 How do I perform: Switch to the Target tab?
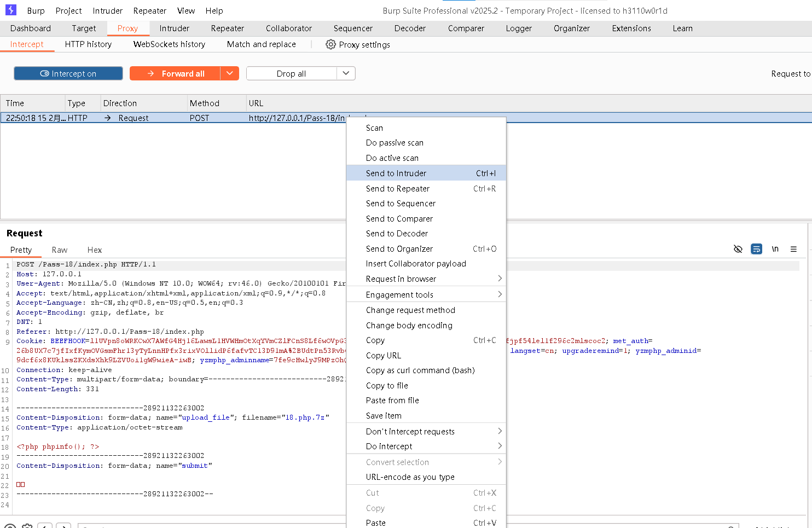84,28
